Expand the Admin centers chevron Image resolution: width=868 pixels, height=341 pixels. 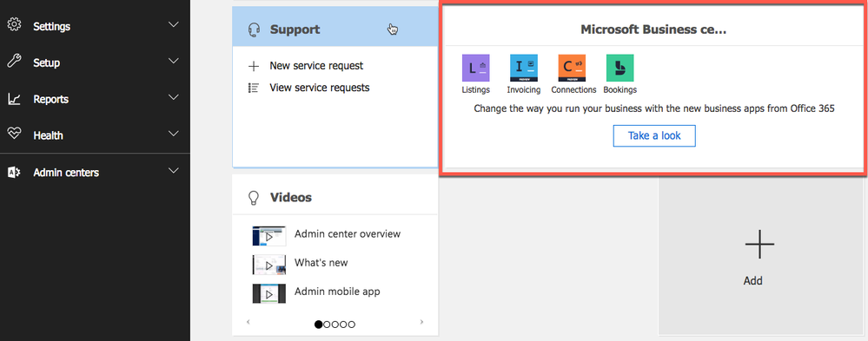pos(174,171)
